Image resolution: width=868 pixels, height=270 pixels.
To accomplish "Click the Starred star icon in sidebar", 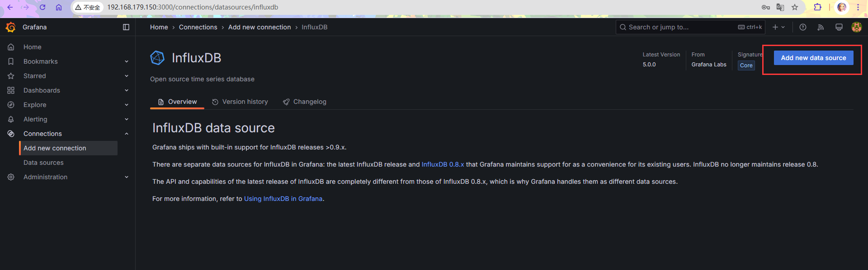I will point(11,76).
